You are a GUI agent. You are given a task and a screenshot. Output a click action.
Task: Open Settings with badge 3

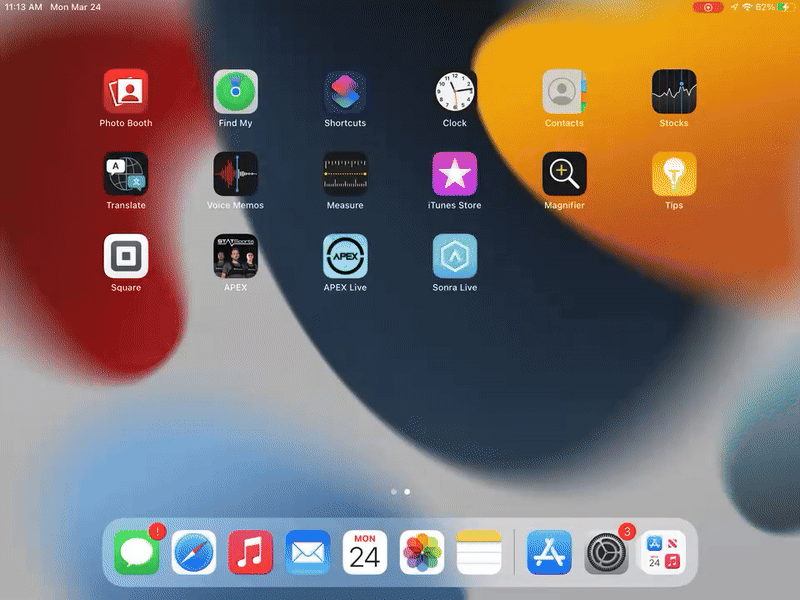coord(606,552)
